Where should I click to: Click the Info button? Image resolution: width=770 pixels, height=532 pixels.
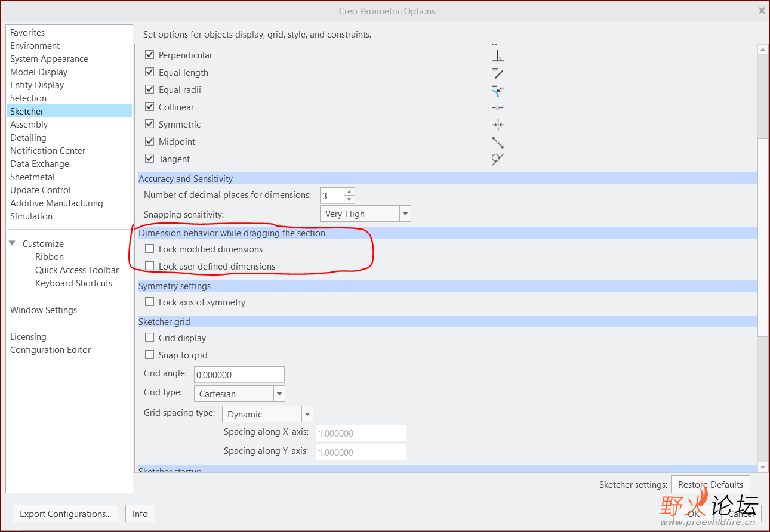click(140, 514)
